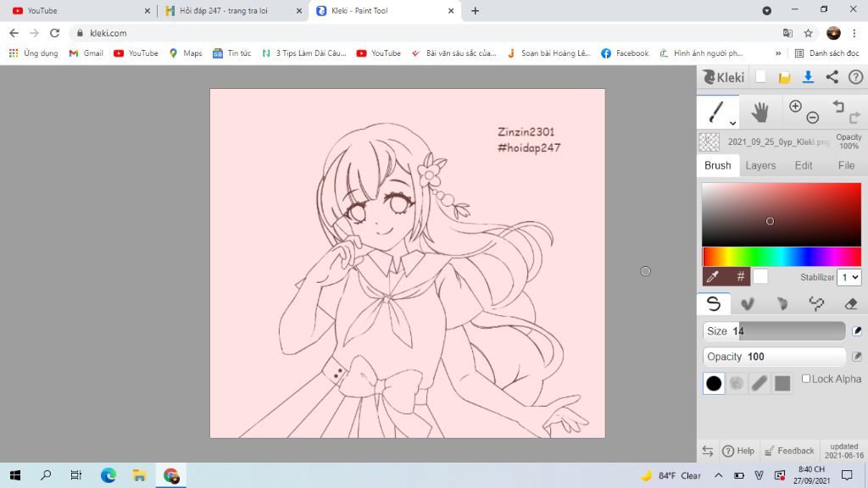The width and height of the screenshot is (868, 488).
Task: Choose the calligraphy slanted brush tip
Action: point(759,383)
